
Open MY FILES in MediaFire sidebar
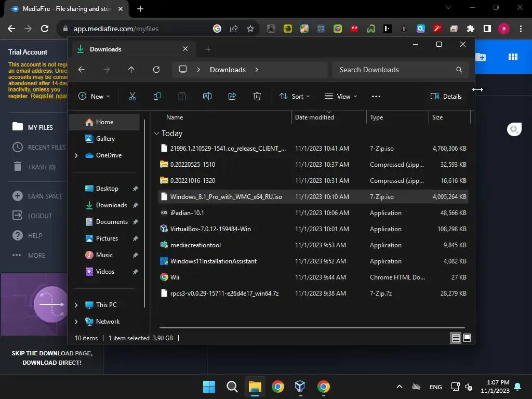33,128
